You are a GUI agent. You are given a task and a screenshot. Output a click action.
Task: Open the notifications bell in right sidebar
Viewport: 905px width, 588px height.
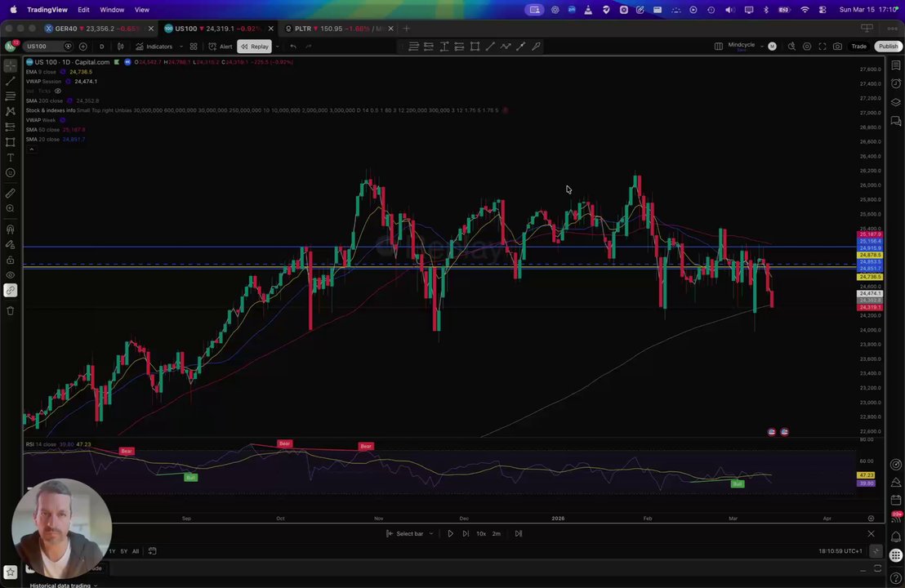[896, 537]
